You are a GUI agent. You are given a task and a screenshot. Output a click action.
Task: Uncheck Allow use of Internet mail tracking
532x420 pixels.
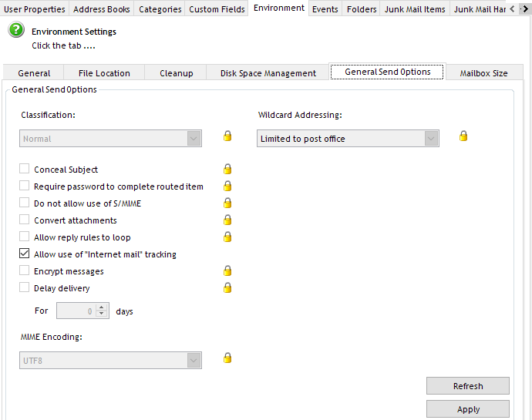[x=25, y=254]
